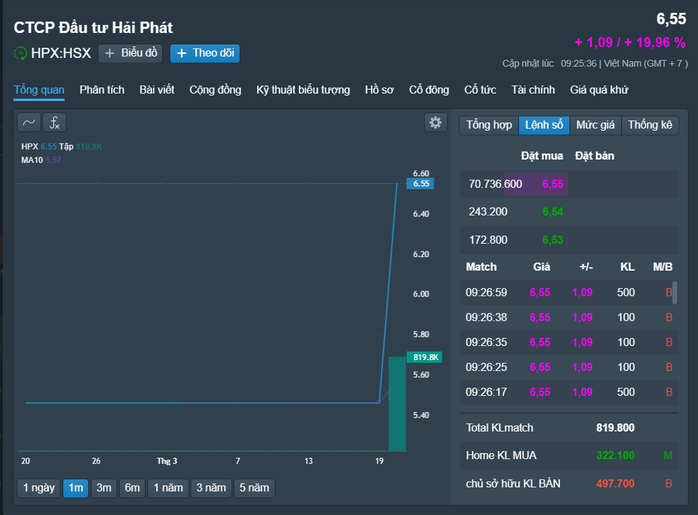Click Home KL MUA value 322.100

tap(615, 455)
